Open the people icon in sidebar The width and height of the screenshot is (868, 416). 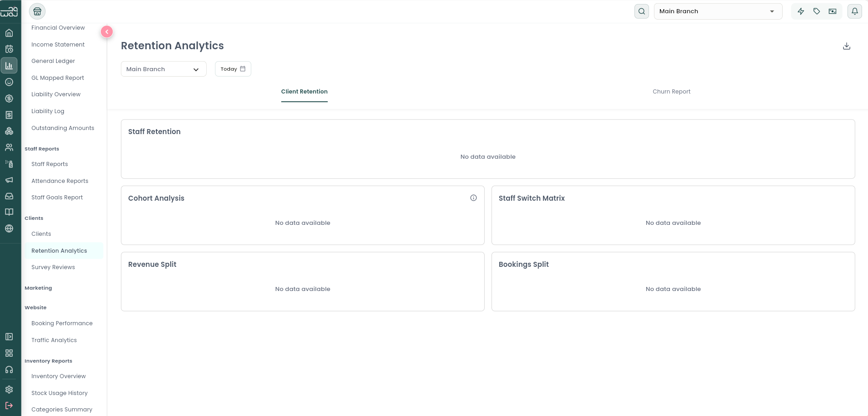click(x=9, y=147)
